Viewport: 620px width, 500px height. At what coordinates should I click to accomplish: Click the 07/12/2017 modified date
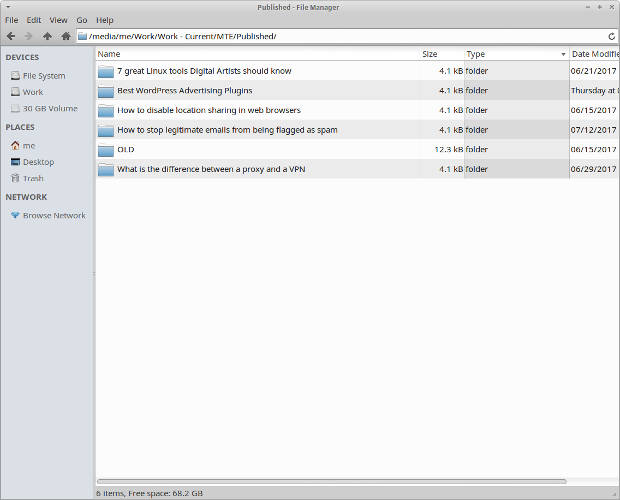[594, 130]
